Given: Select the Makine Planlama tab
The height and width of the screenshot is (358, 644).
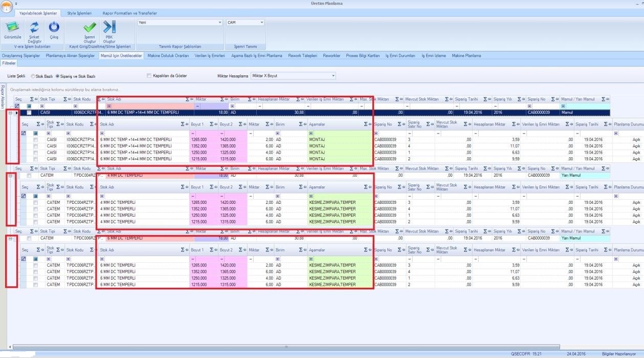Looking at the screenshot, I should point(467,55).
